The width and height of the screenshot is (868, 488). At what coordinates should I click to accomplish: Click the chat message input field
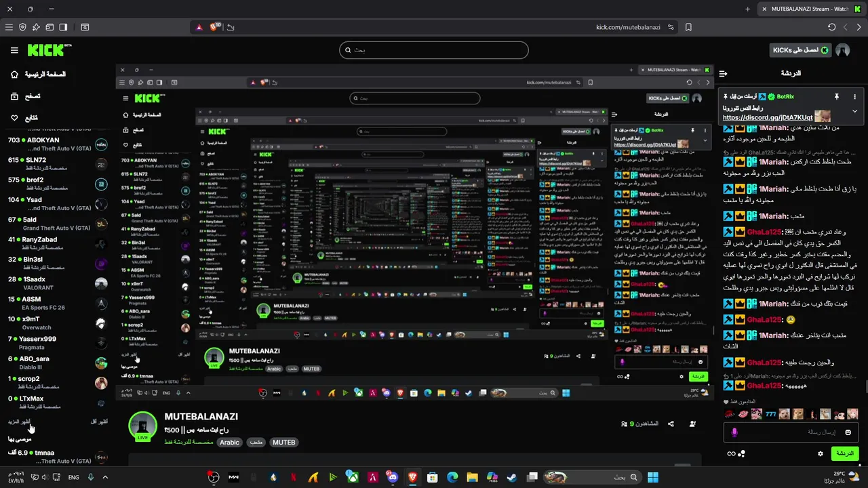point(790,432)
